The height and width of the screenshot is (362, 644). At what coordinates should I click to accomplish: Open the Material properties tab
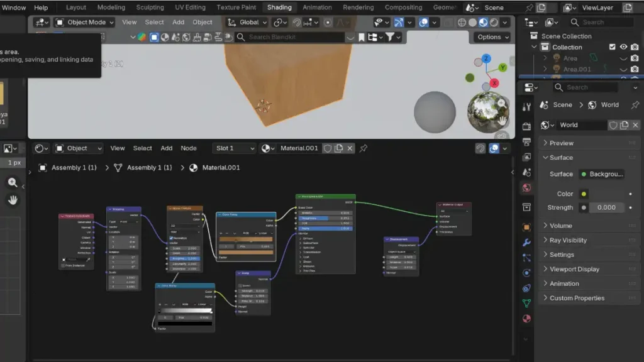526,319
